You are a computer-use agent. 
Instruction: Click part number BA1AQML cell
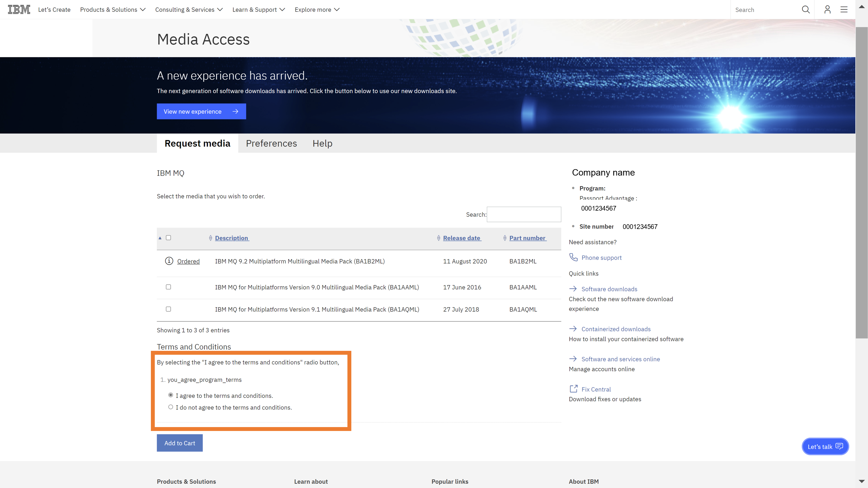coord(523,309)
